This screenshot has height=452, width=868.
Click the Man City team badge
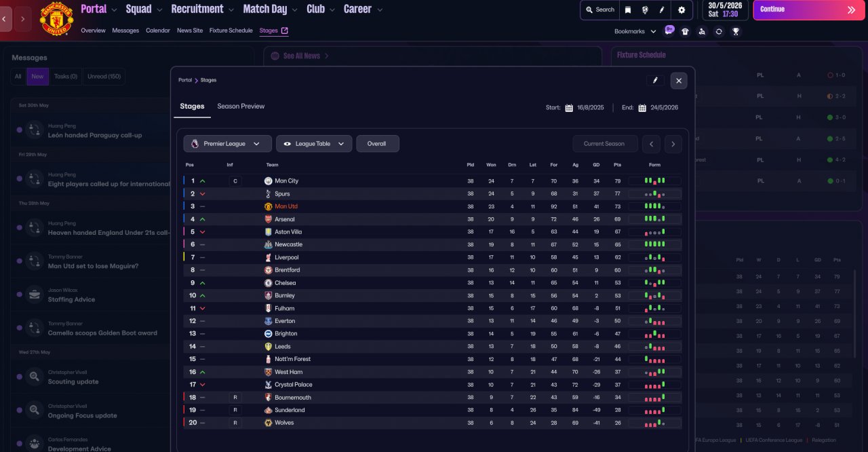tap(268, 181)
